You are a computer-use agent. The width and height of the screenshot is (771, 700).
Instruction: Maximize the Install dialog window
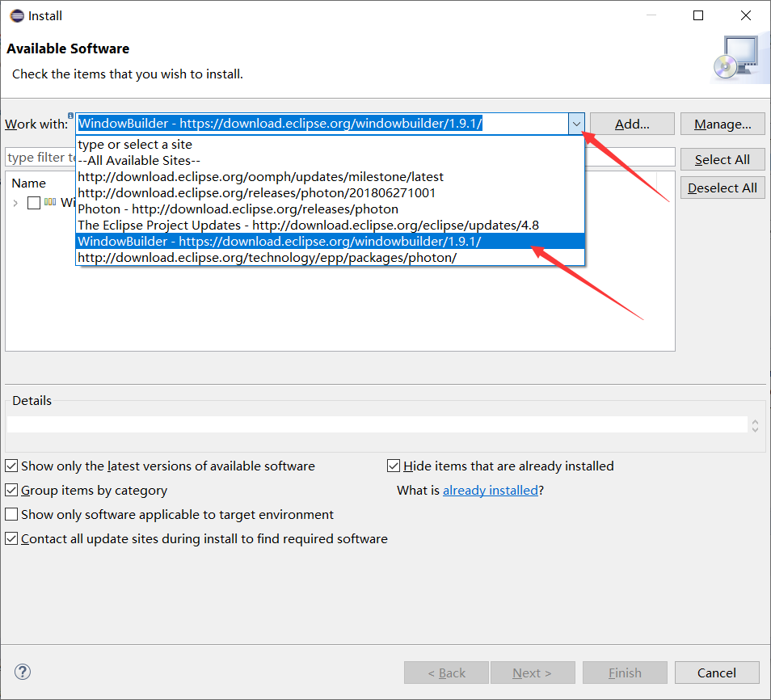(x=698, y=15)
